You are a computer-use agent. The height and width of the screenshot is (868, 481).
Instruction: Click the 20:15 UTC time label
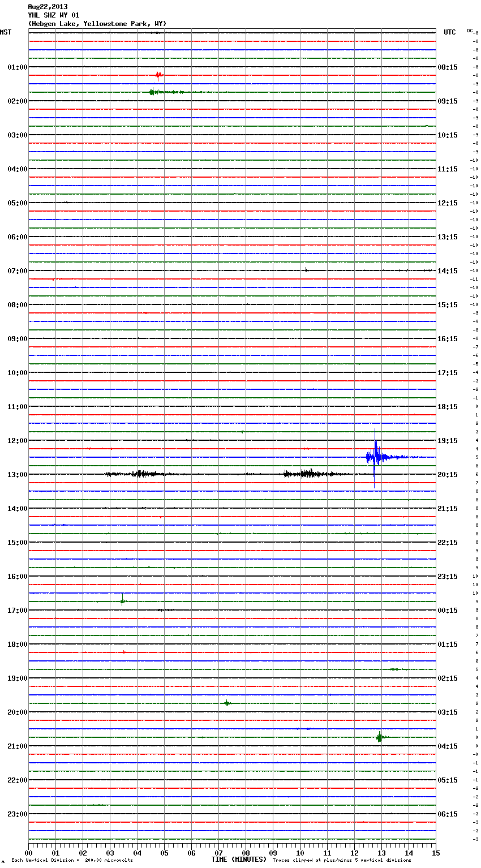[x=448, y=475]
